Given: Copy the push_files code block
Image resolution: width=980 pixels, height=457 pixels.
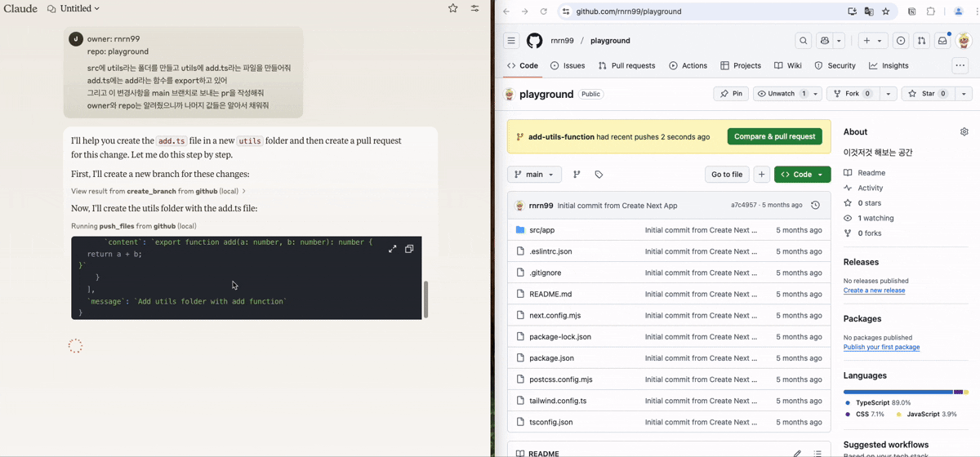Looking at the screenshot, I should (x=409, y=249).
